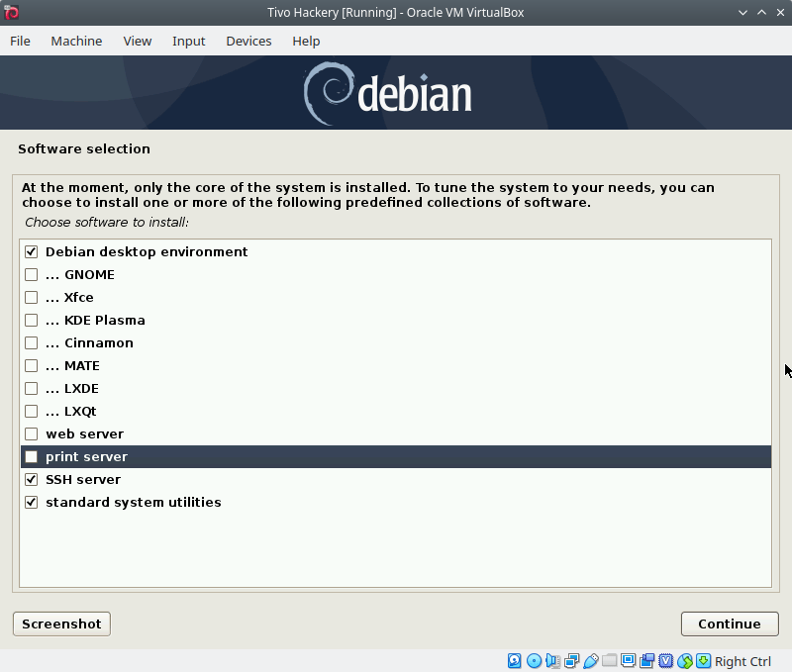Image resolution: width=792 pixels, height=672 pixels.
Task: Click the 'Software selection' heading
Action: click(x=84, y=148)
